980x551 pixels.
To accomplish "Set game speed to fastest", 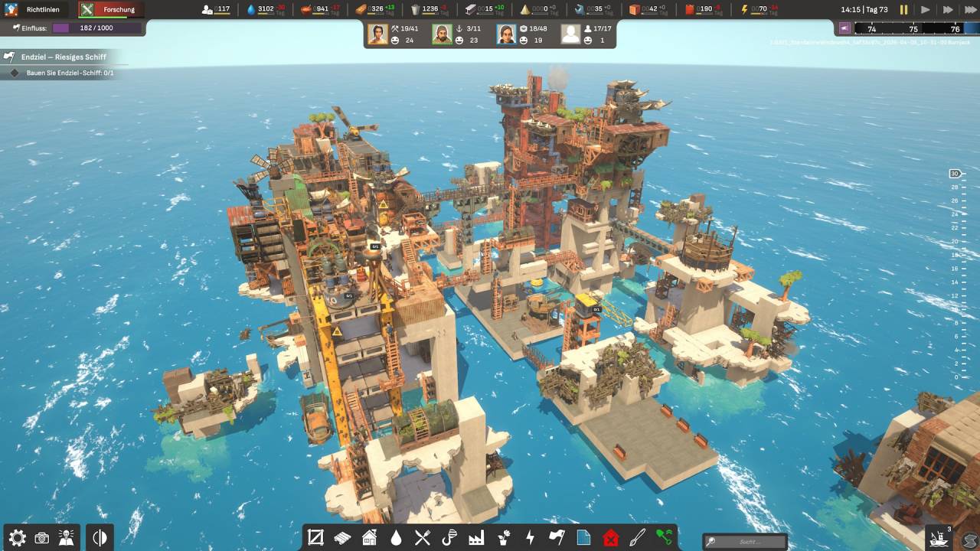I will click(x=970, y=10).
